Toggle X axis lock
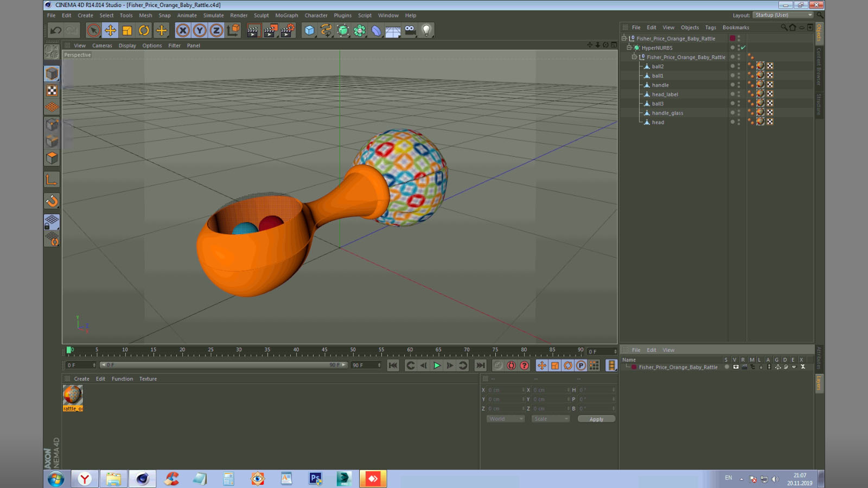Image resolution: width=868 pixels, height=488 pixels. 183,30
